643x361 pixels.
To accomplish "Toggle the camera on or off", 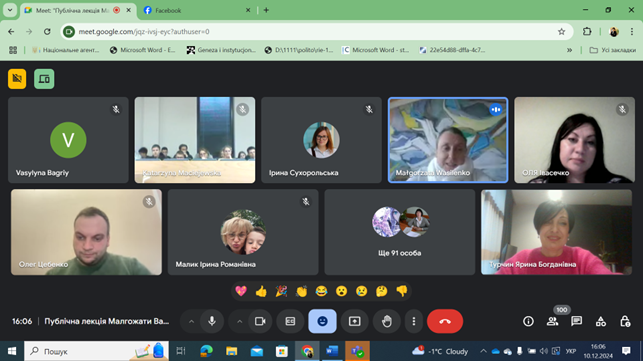I will click(260, 321).
